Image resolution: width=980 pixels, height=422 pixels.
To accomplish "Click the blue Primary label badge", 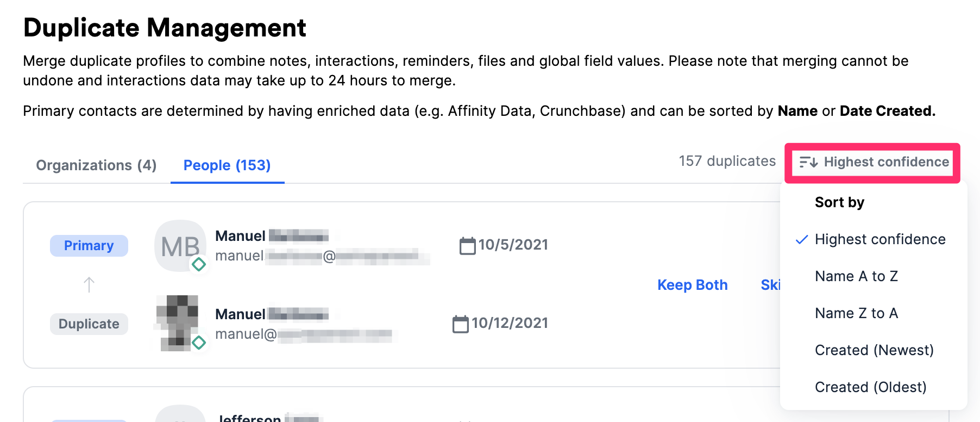I will point(89,246).
